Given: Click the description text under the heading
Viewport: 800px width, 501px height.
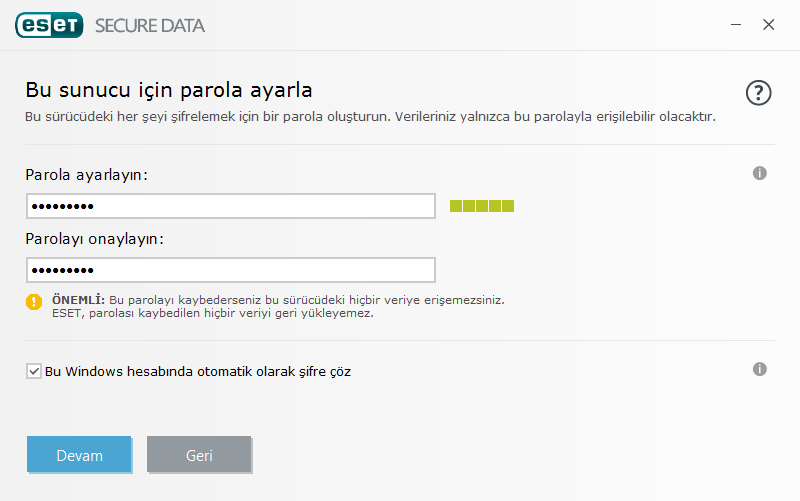Looking at the screenshot, I should [x=370, y=117].
